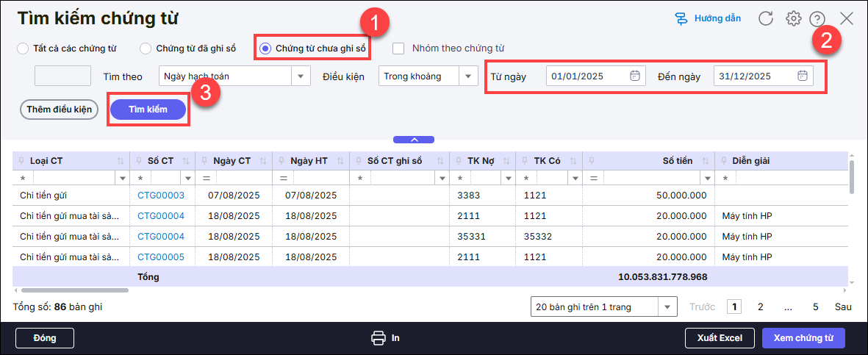This screenshot has width=868, height=355.
Task: Click the help question mark icon
Action: 817,19
